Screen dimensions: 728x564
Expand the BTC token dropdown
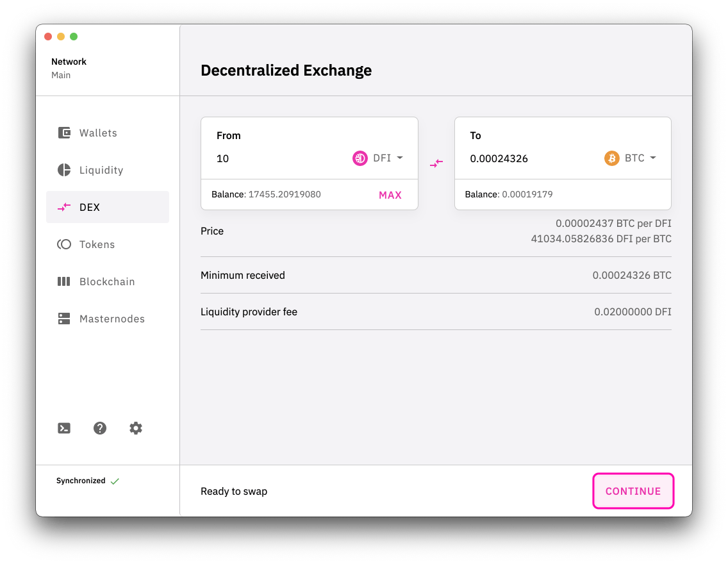(x=653, y=158)
